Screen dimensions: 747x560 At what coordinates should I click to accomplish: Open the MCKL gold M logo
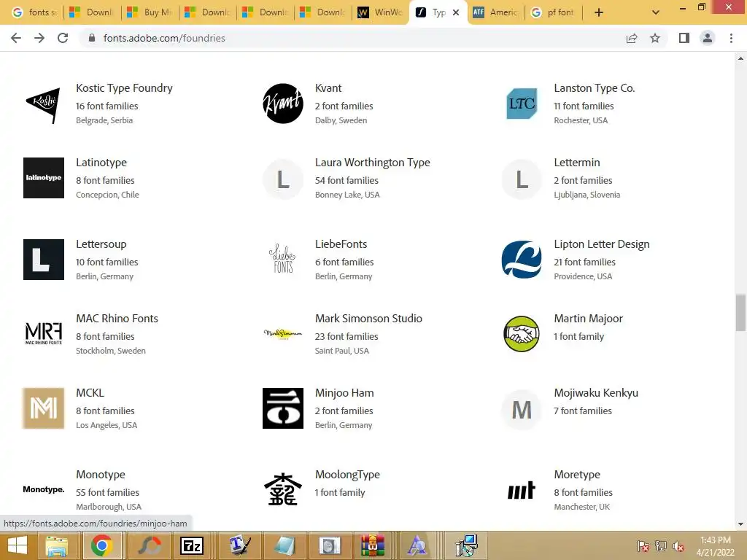[x=43, y=408]
